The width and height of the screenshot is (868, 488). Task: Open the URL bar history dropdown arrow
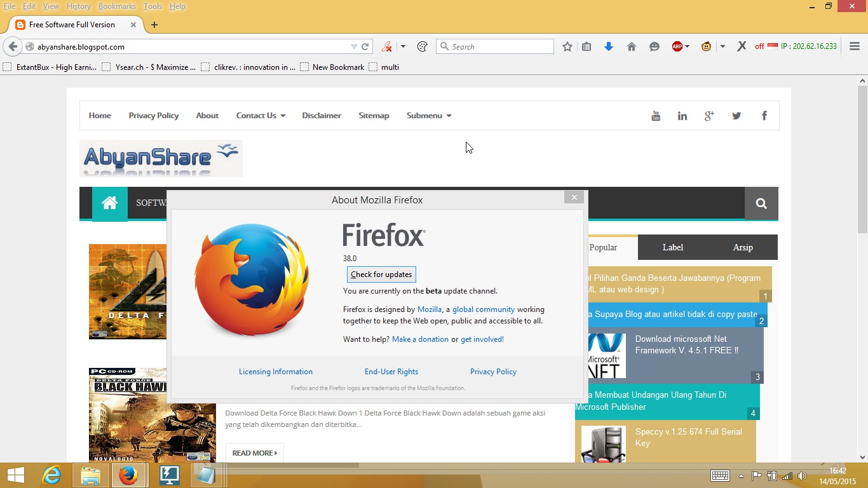354,46
